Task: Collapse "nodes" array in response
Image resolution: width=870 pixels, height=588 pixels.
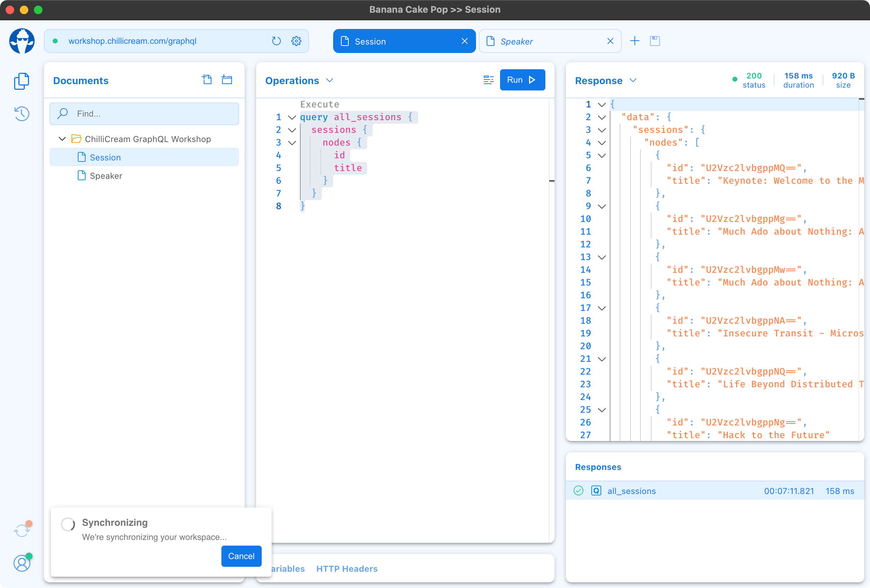Action: 602,143
